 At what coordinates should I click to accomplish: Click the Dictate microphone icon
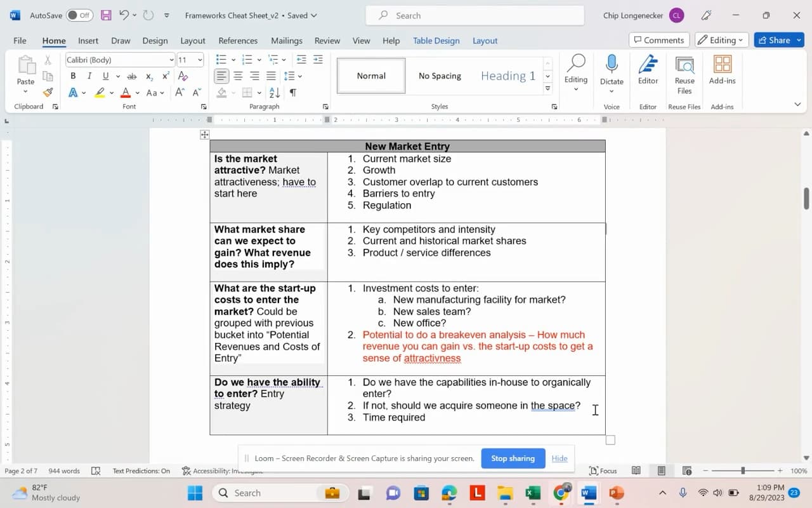[x=612, y=65]
